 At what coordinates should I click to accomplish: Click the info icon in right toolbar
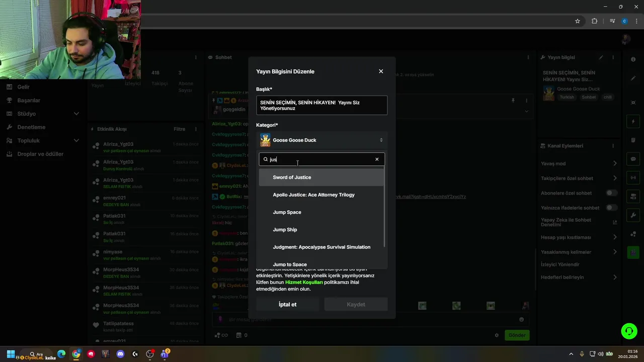(x=633, y=59)
